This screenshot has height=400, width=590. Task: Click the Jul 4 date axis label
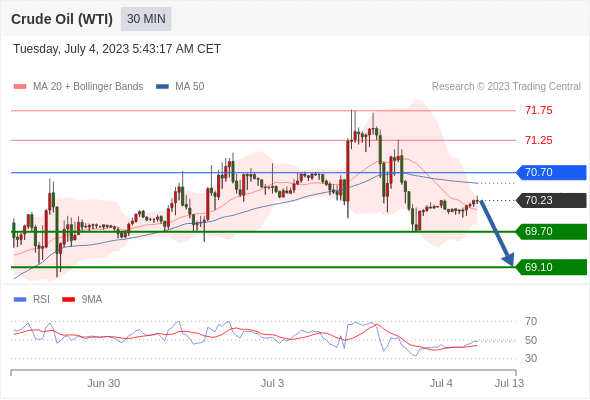(x=441, y=383)
